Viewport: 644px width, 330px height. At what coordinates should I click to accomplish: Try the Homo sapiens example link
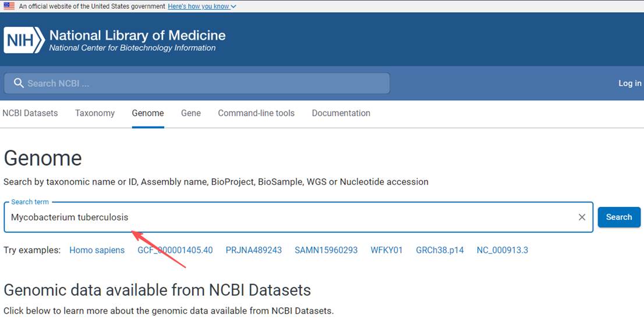click(97, 250)
